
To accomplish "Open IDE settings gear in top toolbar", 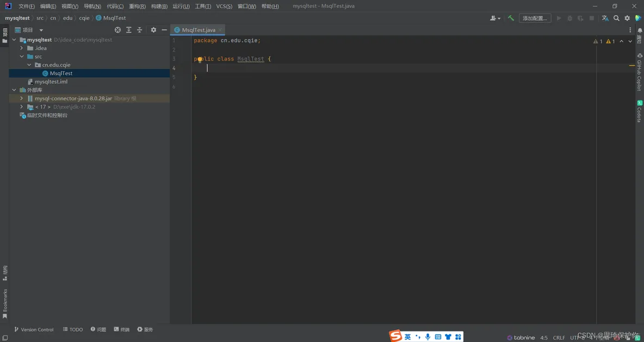I will (627, 18).
